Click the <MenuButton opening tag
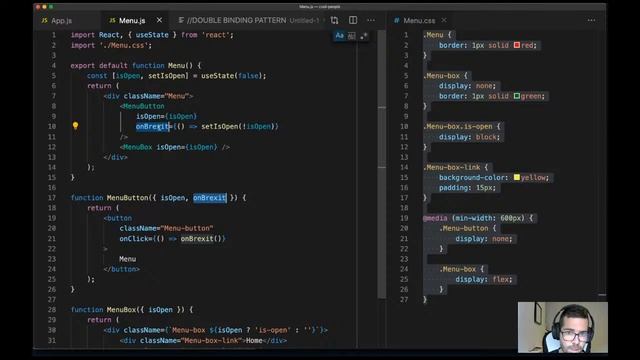 (x=142, y=106)
